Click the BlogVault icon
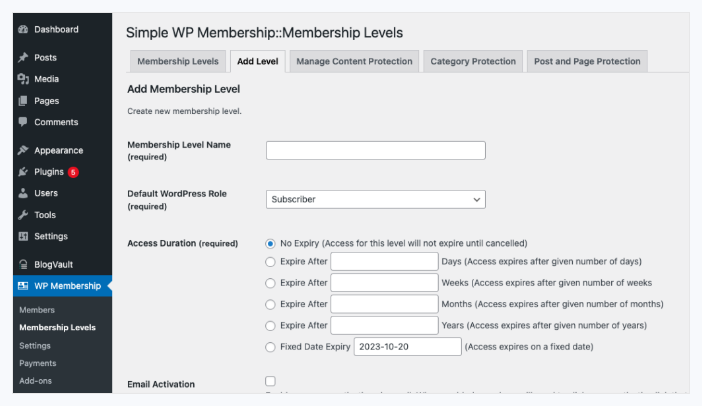 (23, 265)
